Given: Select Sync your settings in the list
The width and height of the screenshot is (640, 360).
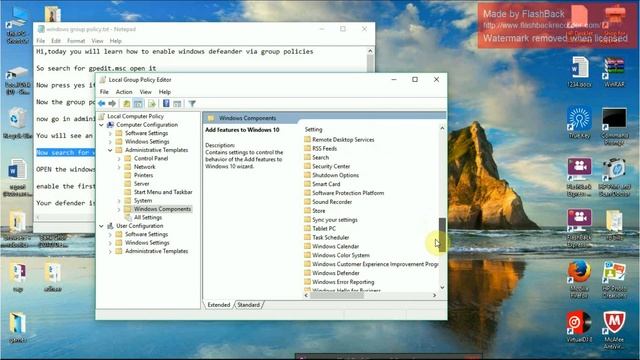Looking at the screenshot, I should click(335, 220).
